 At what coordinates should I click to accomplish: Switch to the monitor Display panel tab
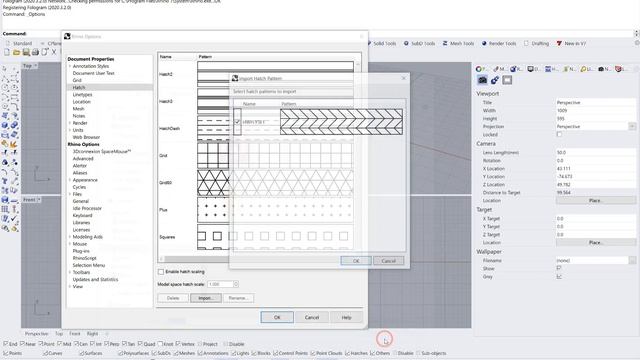[x=533, y=69]
